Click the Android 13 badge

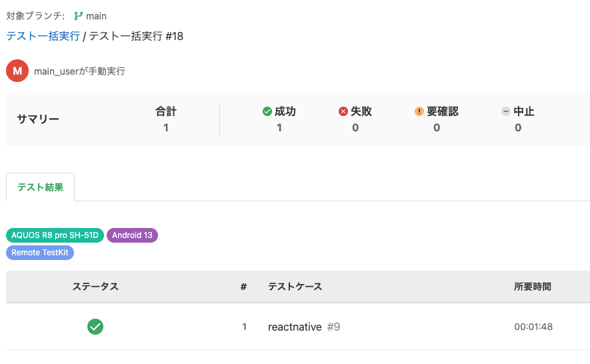coord(132,235)
